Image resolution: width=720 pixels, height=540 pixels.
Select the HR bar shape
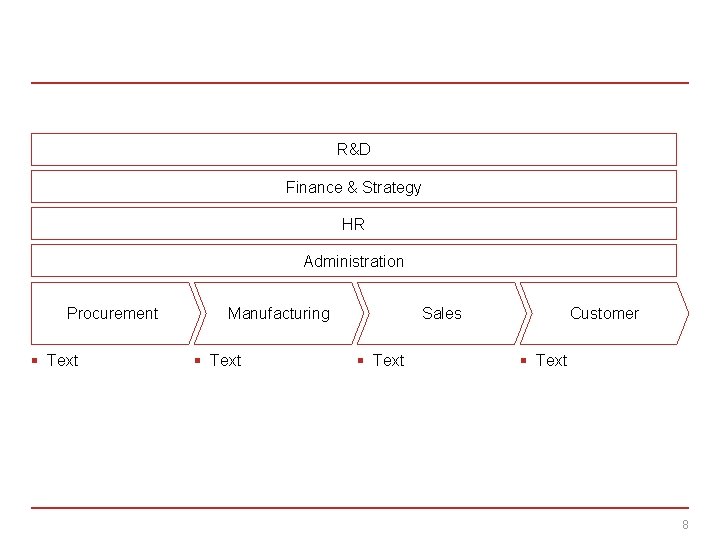point(353,224)
